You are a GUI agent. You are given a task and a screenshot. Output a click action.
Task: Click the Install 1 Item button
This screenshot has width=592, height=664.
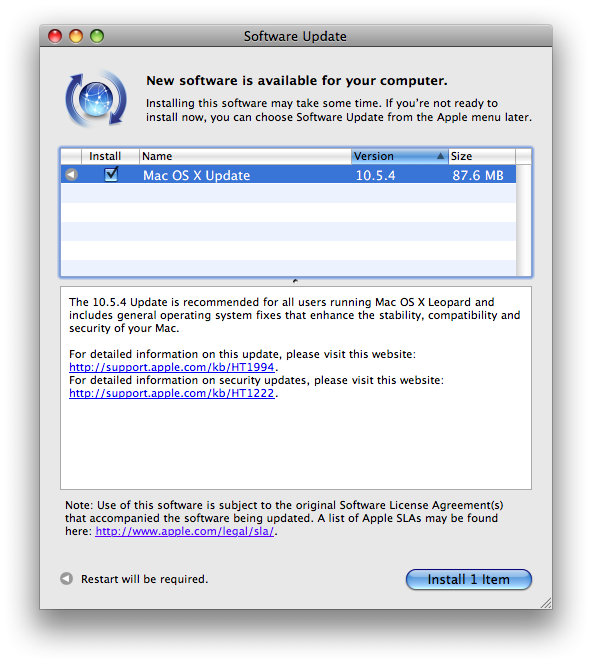(468, 579)
